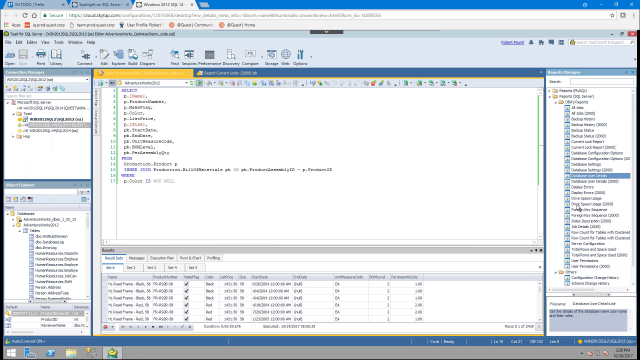Open the Backup History report
640x360 pixels.
point(582,119)
